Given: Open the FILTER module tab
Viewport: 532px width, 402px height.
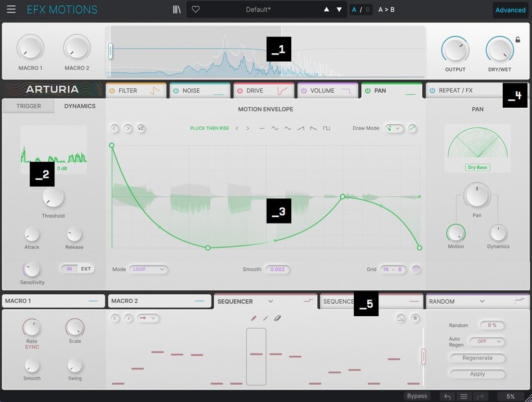Looking at the screenshot, I should (x=136, y=91).
